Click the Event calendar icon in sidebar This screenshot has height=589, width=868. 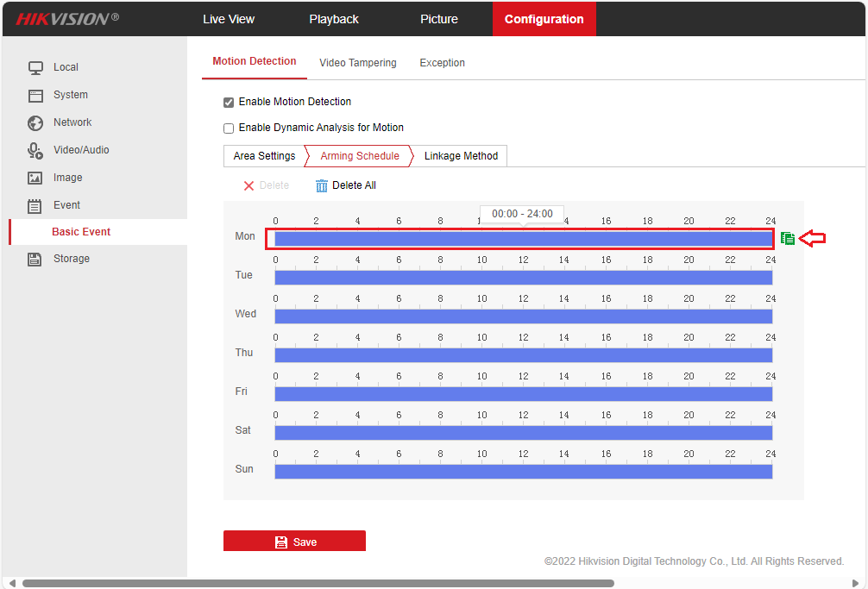tap(35, 205)
